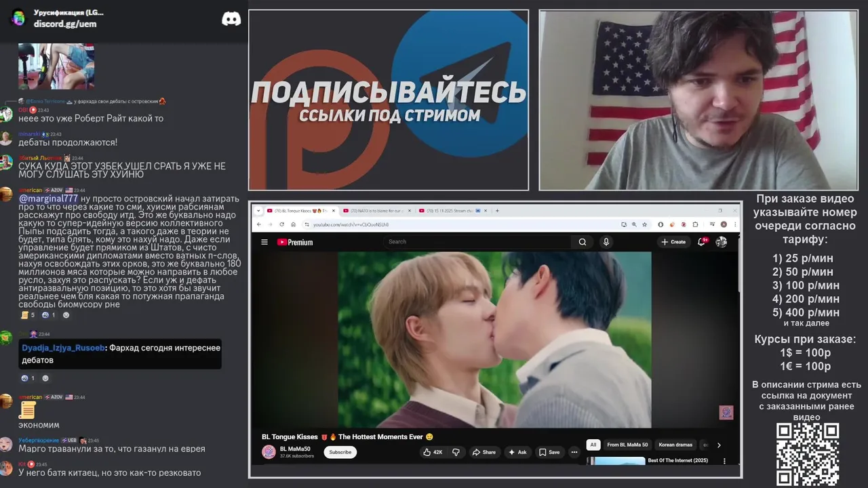Click the video player frame

[495, 340]
